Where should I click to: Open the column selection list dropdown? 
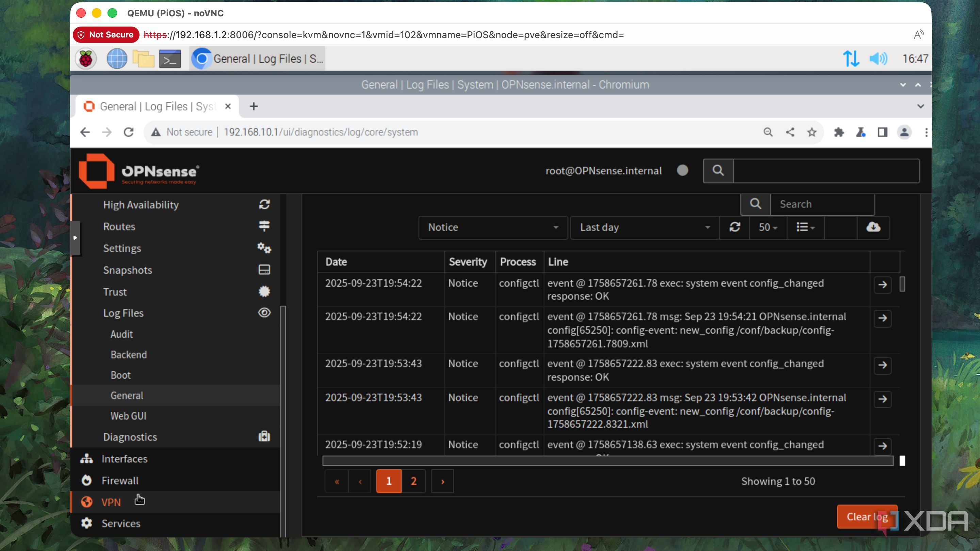pyautogui.click(x=805, y=227)
